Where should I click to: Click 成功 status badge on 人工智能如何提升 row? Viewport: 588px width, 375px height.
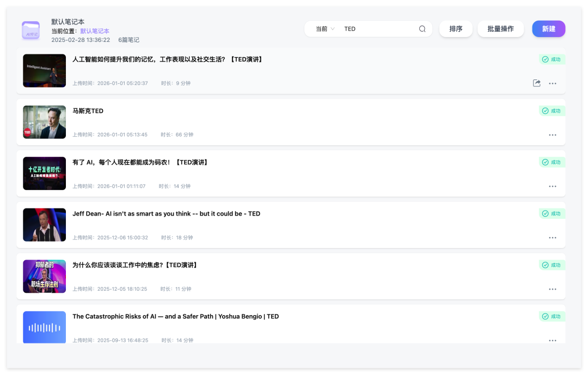tap(552, 60)
